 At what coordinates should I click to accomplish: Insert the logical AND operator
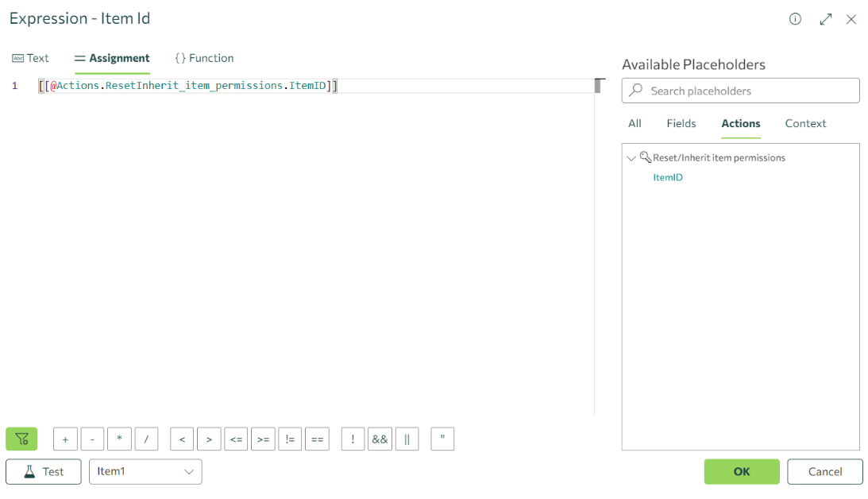pos(380,439)
